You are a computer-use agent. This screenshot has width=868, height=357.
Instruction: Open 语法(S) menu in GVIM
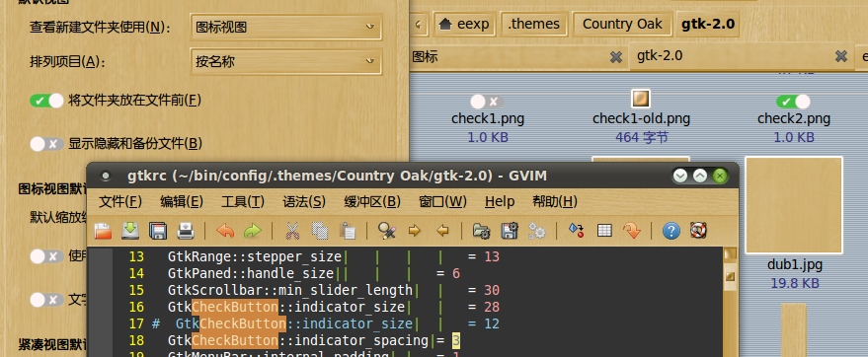click(x=304, y=202)
